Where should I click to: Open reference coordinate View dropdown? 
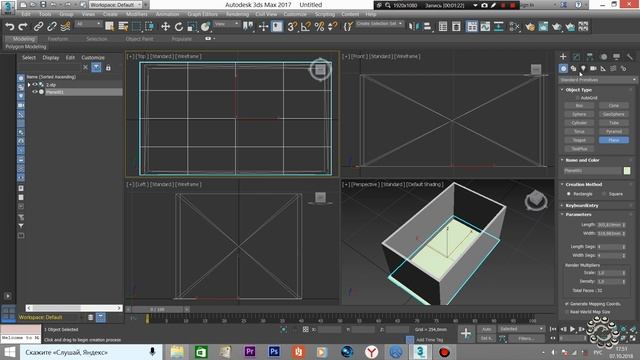pyautogui.click(x=227, y=24)
